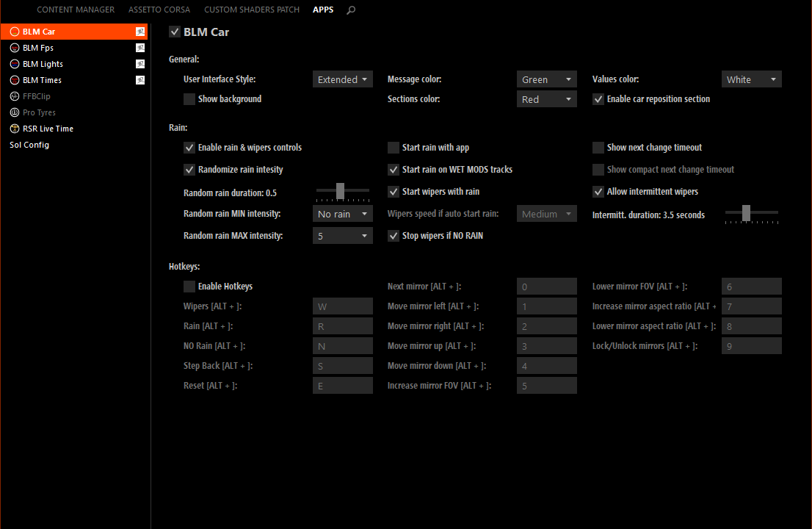Open search with the magnifier icon
Screen dimensions: 812x529
(x=351, y=10)
